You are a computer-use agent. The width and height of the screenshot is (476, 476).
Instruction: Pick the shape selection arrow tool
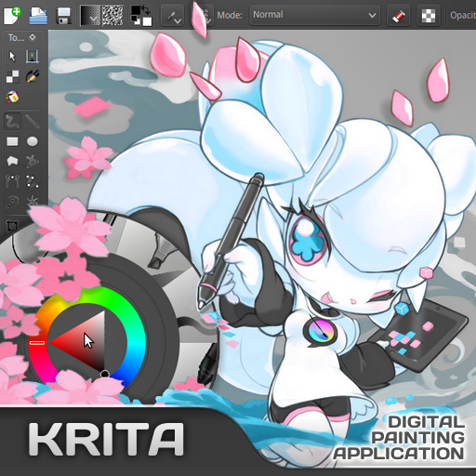point(12,57)
